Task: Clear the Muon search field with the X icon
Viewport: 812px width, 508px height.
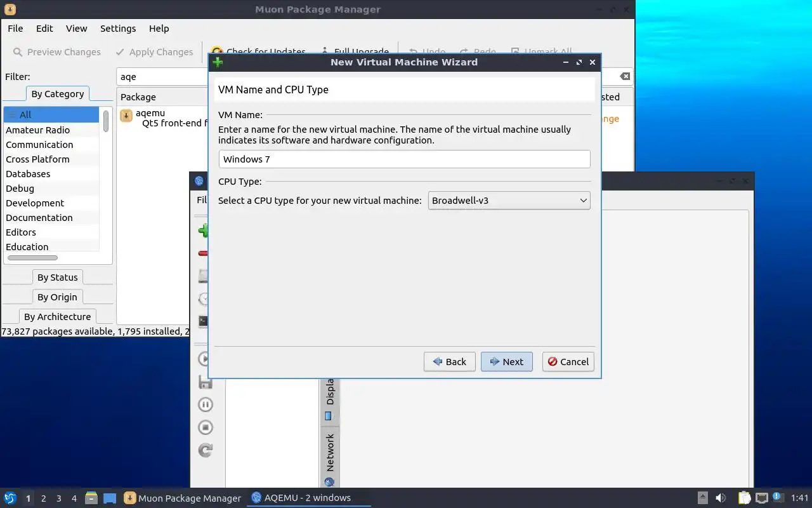Action: pos(625,76)
